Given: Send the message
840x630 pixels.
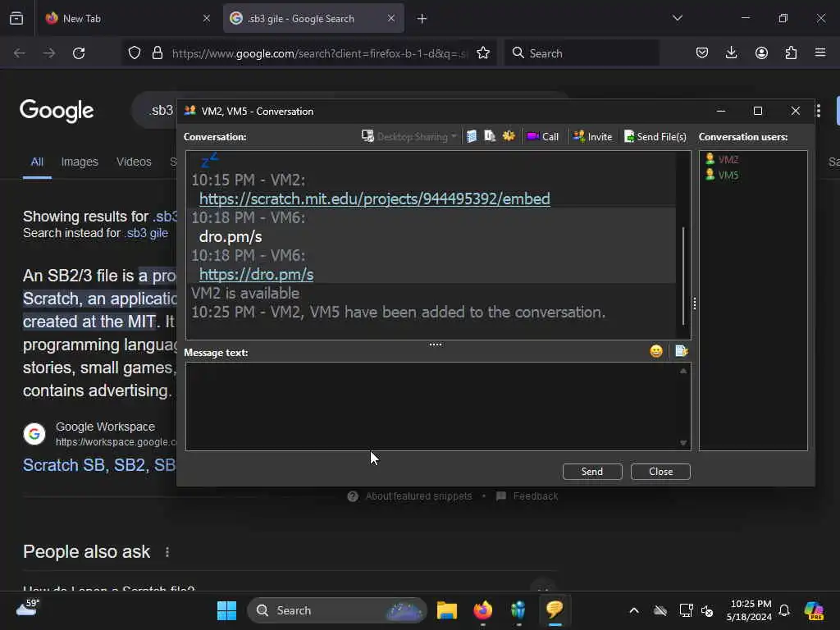Looking at the screenshot, I should 592,472.
